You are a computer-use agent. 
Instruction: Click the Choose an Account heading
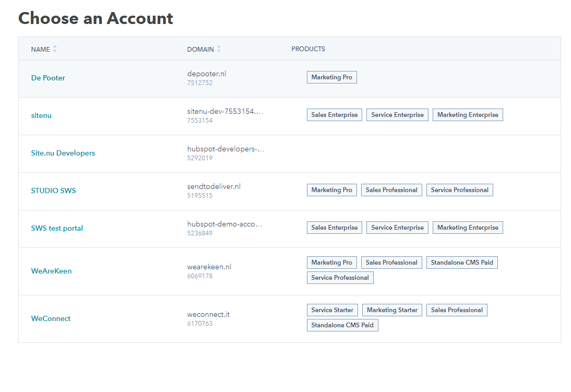click(x=96, y=18)
